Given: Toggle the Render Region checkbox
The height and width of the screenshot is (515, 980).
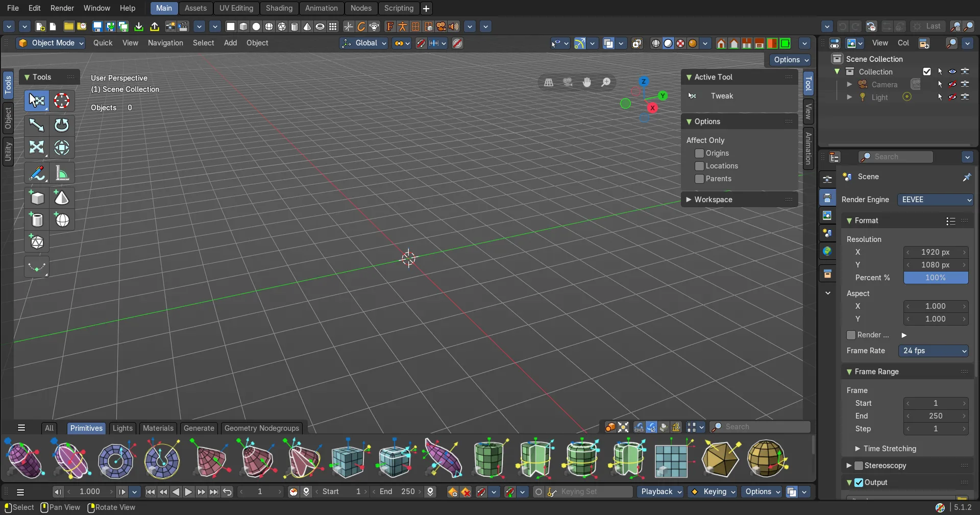Looking at the screenshot, I should pyautogui.click(x=851, y=335).
